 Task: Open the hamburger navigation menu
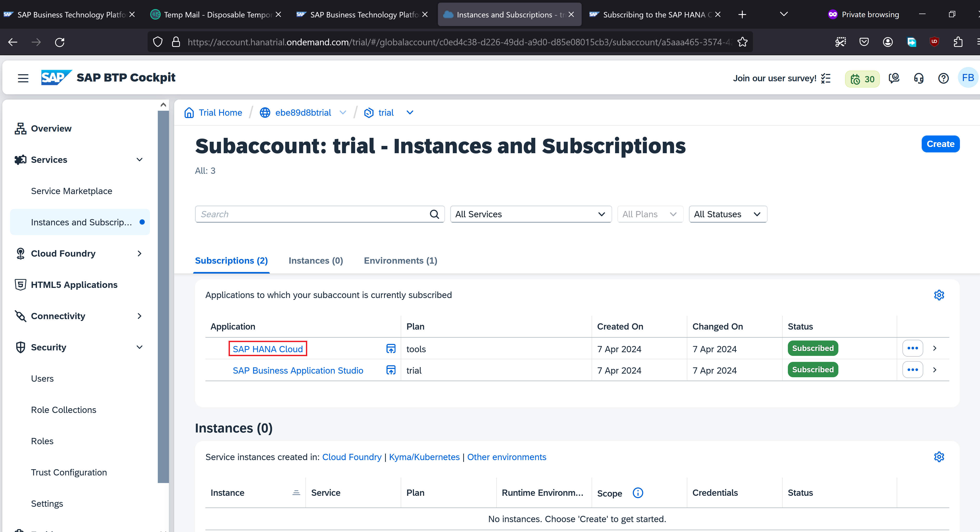23,78
